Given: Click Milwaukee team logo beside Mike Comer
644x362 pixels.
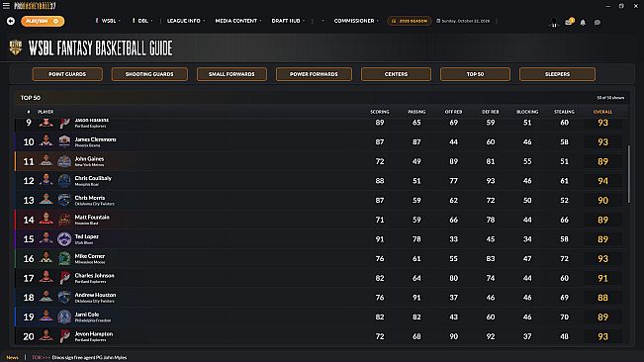Looking at the screenshot, I should click(64, 258).
